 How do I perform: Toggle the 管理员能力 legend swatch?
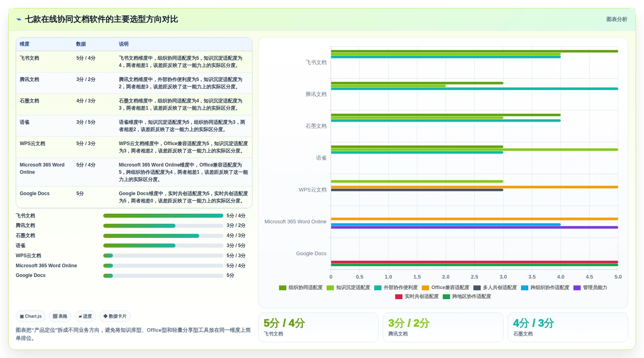pyautogui.click(x=577, y=288)
